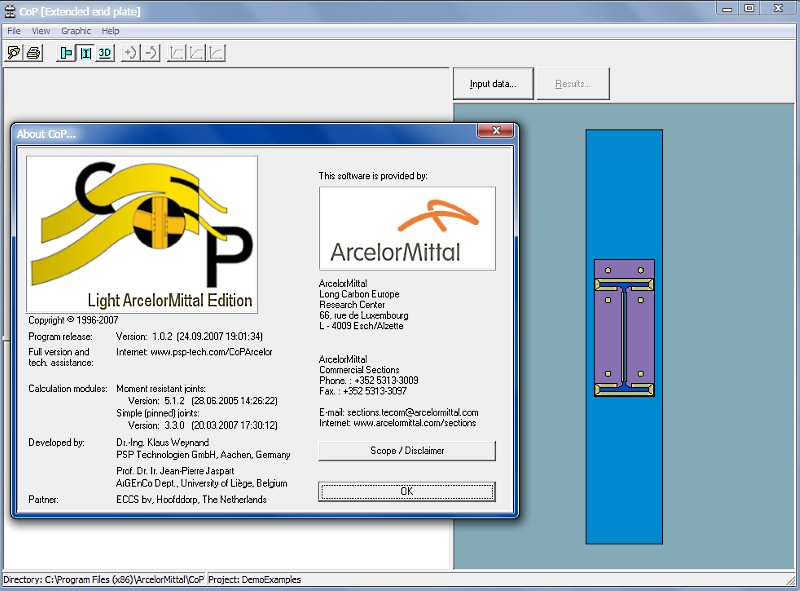The image size is (800, 591).
Task: Confirm the About dialog with OK
Action: 407,491
